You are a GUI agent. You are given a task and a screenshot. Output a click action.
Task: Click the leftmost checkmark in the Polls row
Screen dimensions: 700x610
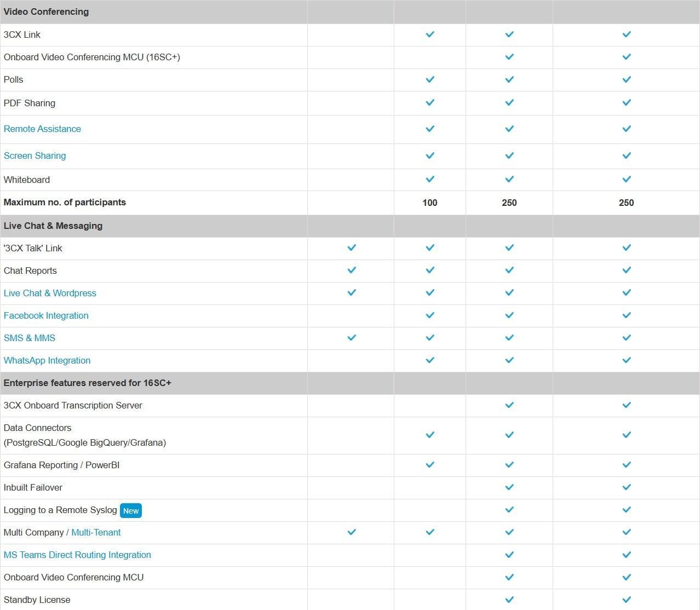coord(430,80)
